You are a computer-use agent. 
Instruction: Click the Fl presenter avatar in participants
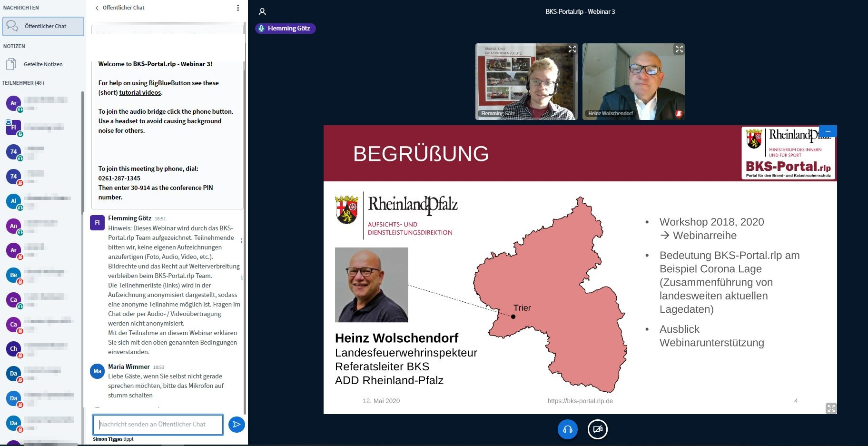[13, 127]
